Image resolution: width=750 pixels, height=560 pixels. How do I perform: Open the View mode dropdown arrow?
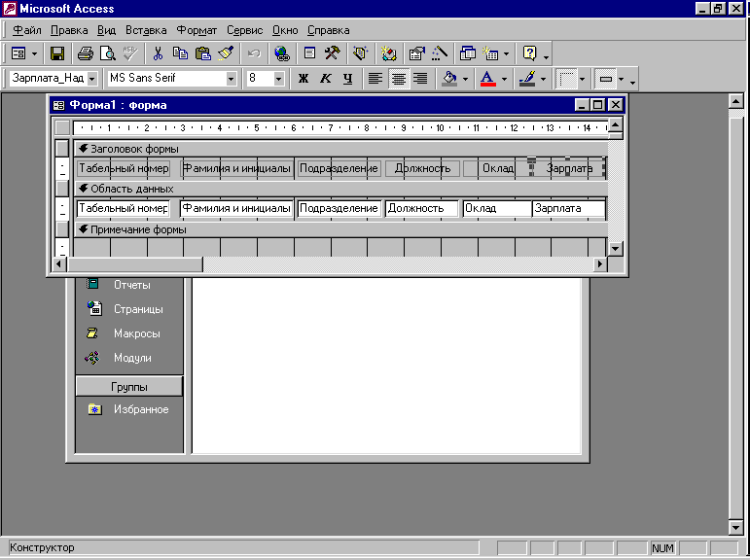coord(34,54)
